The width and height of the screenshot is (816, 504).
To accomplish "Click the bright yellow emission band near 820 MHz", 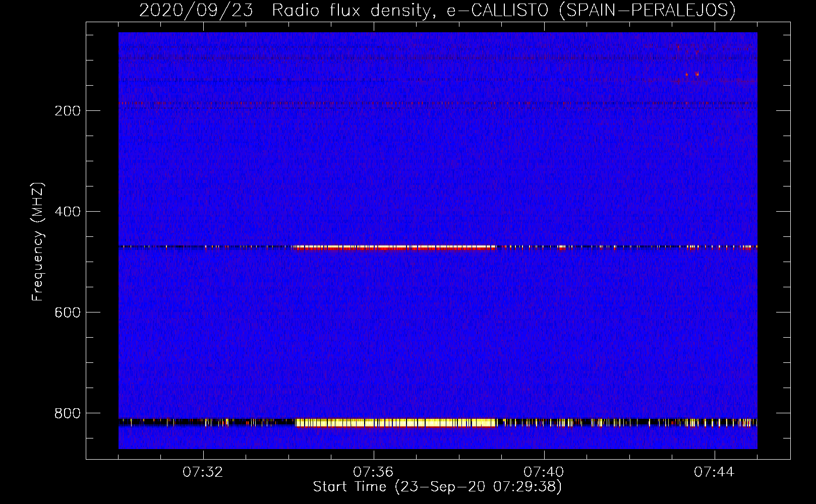I will pos(396,423).
